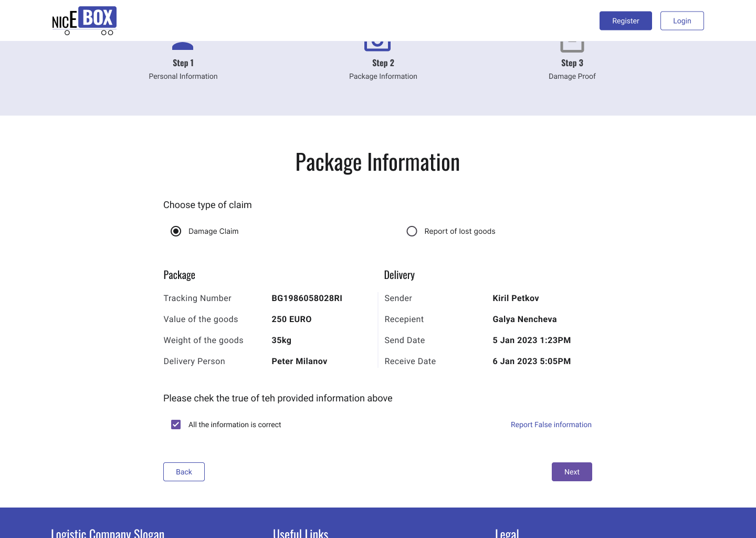Click the Legal footer heading
Viewport: 756px width, 538px height.
507,533
